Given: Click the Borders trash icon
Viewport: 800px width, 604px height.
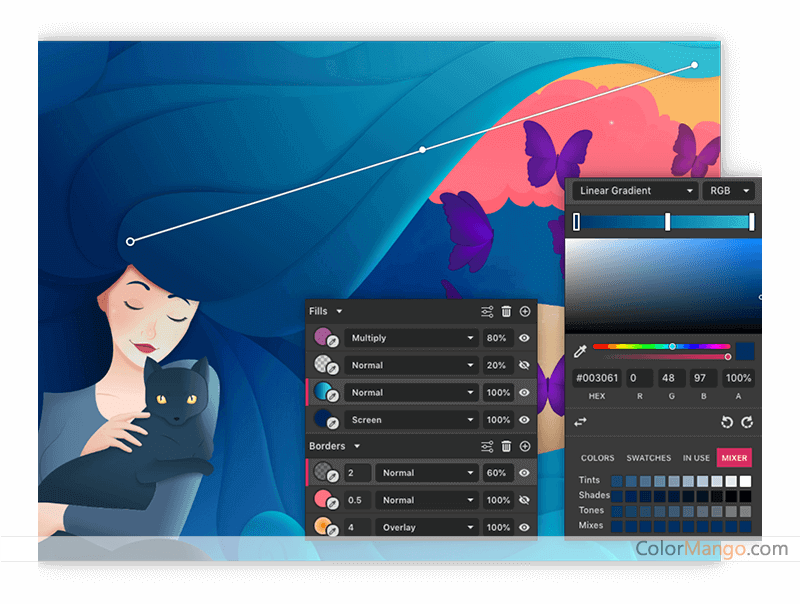Looking at the screenshot, I should click(x=507, y=446).
